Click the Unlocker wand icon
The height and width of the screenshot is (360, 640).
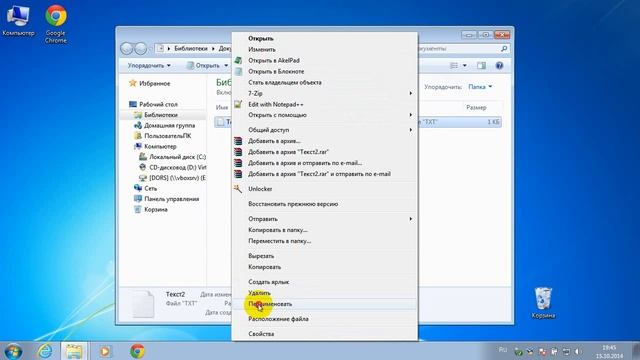pos(238,189)
